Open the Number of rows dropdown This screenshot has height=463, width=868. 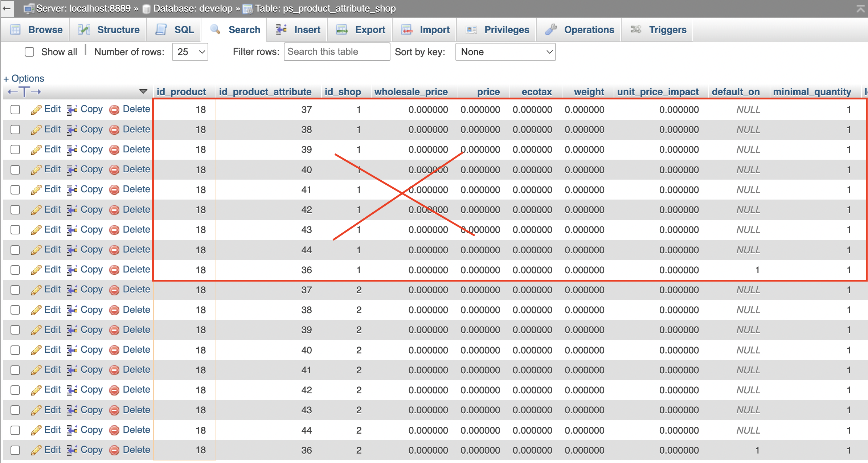click(190, 52)
